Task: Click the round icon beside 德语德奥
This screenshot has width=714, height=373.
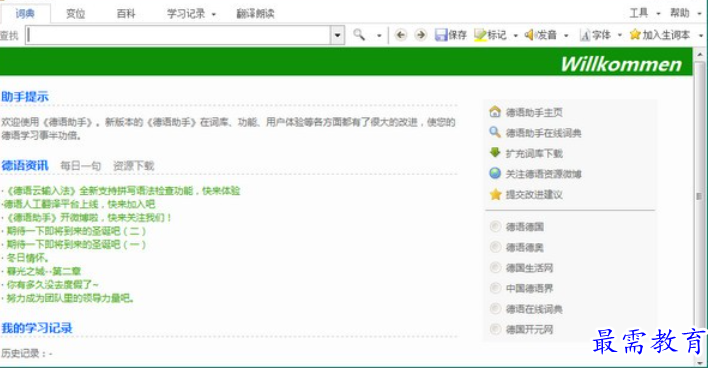Action: pyautogui.click(x=495, y=247)
